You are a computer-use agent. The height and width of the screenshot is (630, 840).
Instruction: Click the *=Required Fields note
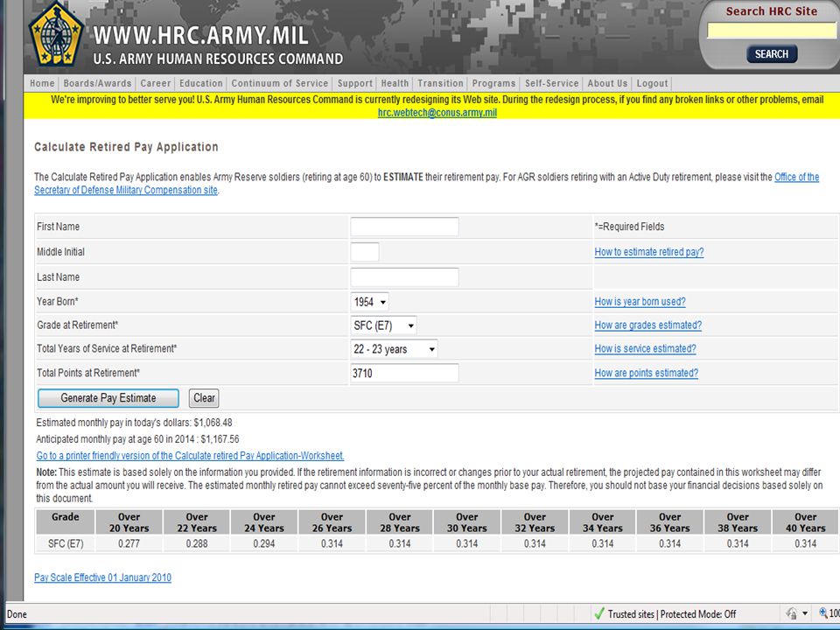coord(629,227)
